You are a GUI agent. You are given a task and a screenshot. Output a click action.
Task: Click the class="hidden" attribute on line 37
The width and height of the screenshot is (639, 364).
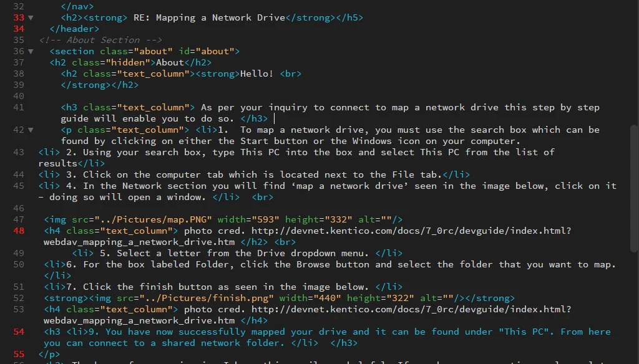click(x=111, y=62)
